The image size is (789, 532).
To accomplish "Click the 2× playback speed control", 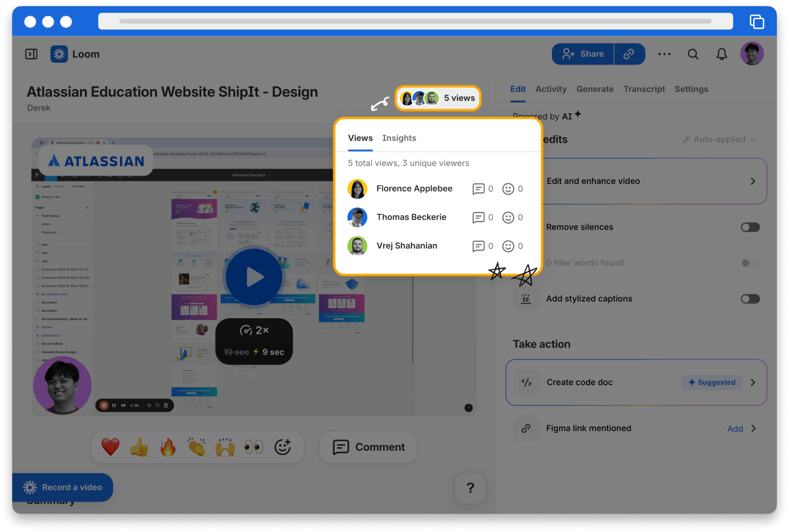I will (254, 330).
